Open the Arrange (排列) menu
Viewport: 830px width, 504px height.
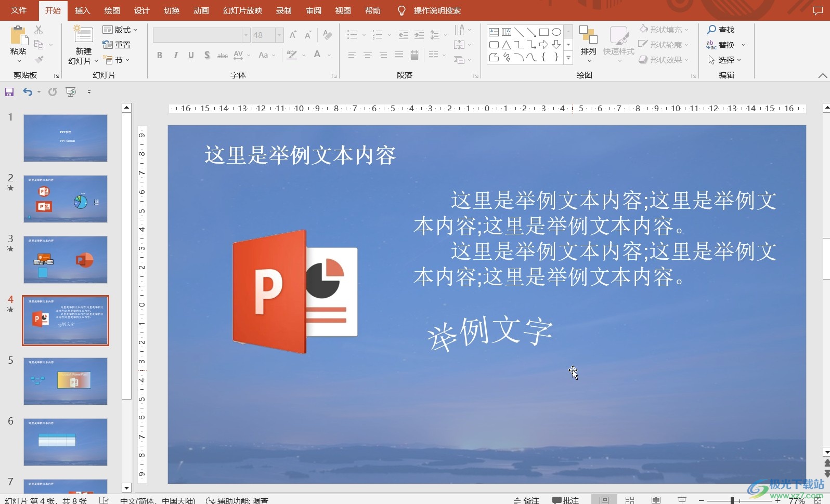click(x=589, y=44)
